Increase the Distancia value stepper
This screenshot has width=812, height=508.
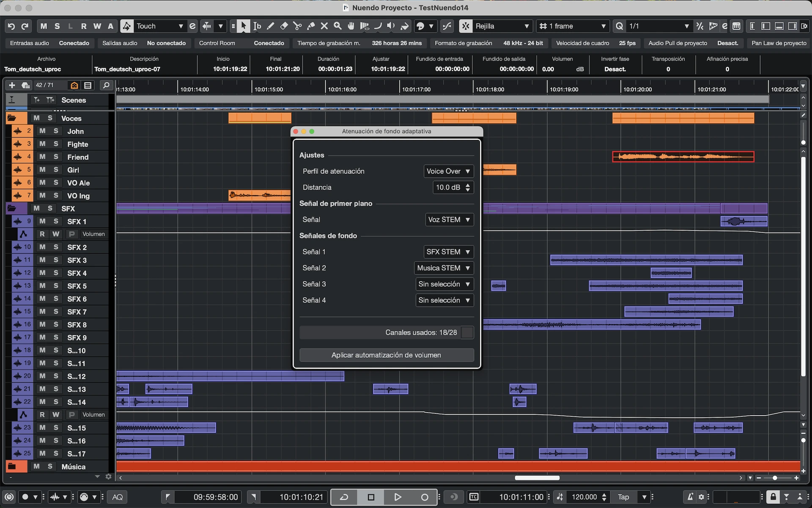(x=468, y=185)
